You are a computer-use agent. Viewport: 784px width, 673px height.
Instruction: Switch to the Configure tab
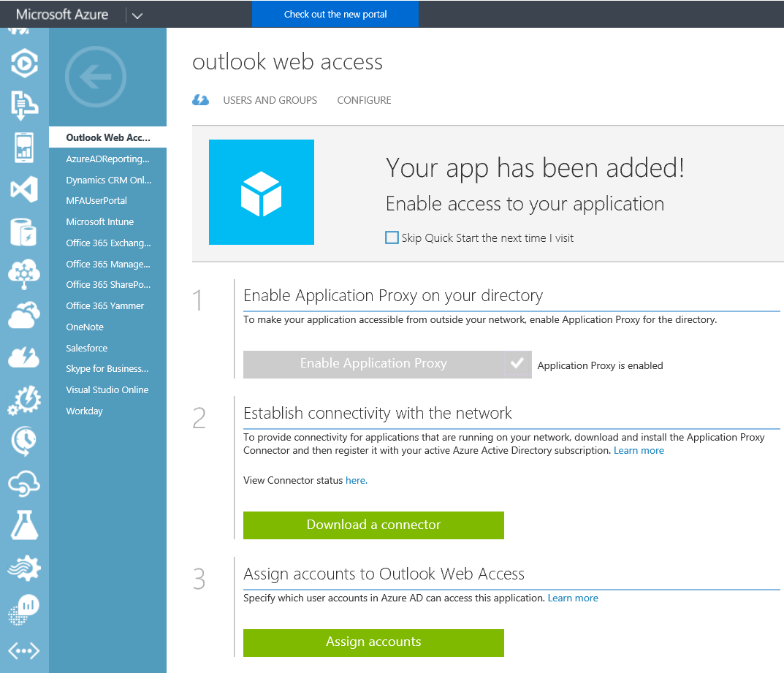[364, 100]
